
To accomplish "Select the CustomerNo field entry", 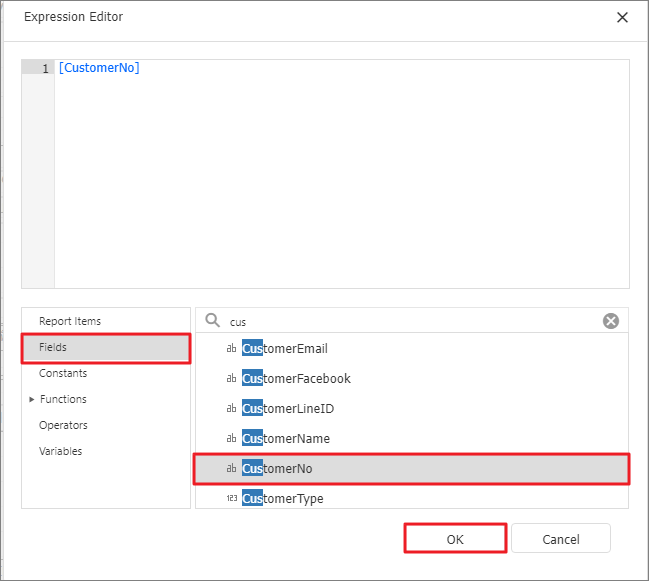I will [411, 468].
